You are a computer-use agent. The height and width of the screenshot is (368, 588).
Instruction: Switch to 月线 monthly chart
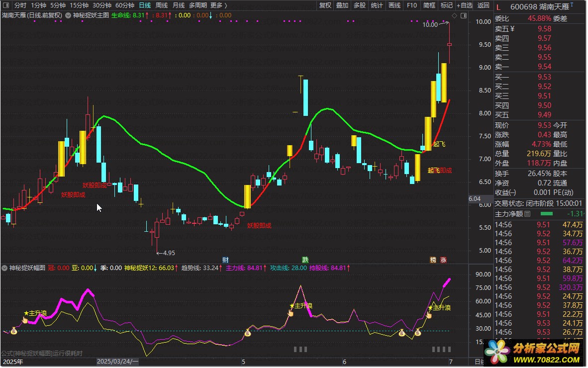click(179, 5)
